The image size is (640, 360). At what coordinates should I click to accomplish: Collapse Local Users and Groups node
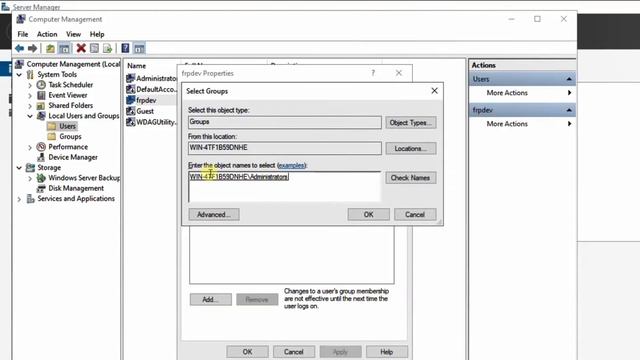[x=30, y=116]
